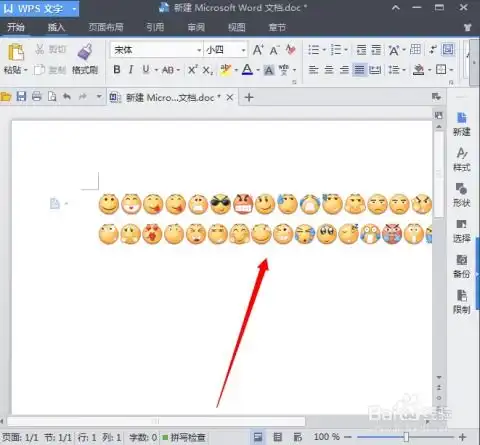Click the sunglasses emoji in document

coord(220,204)
